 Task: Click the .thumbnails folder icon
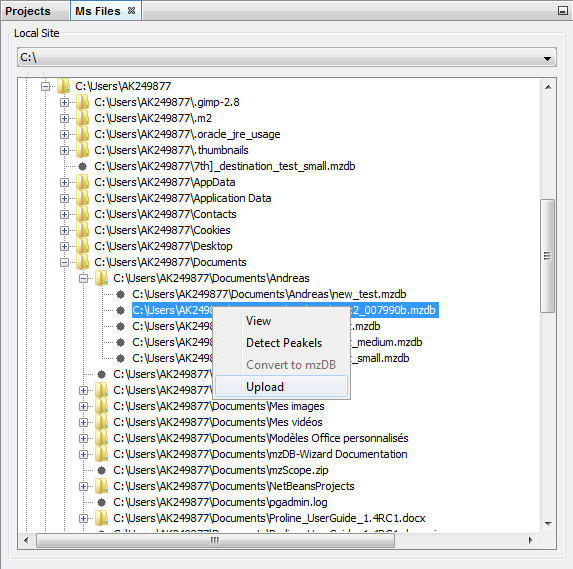pyautogui.click(x=82, y=150)
